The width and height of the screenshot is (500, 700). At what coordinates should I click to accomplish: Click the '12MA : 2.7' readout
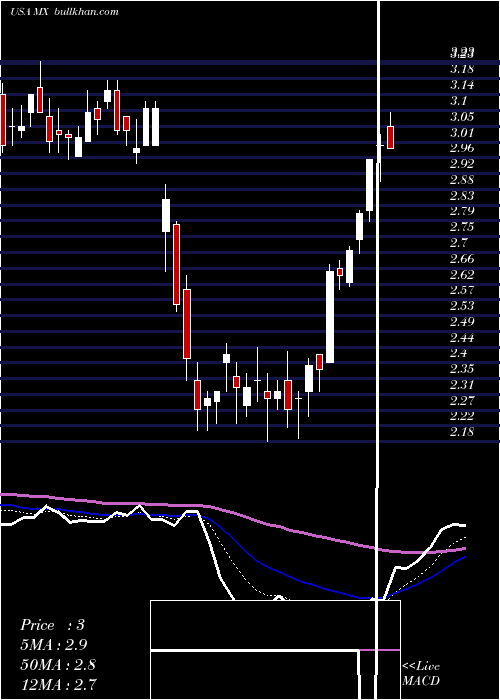(58, 684)
